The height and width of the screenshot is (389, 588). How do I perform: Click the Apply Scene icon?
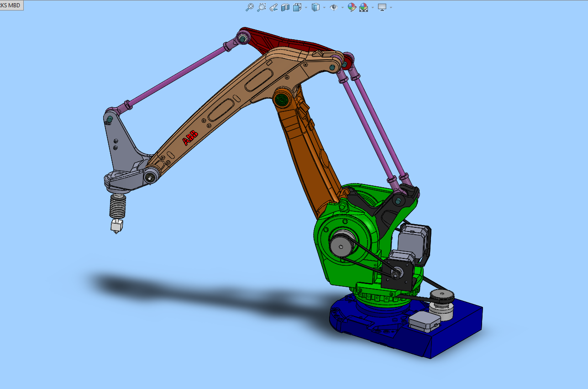(x=364, y=7)
